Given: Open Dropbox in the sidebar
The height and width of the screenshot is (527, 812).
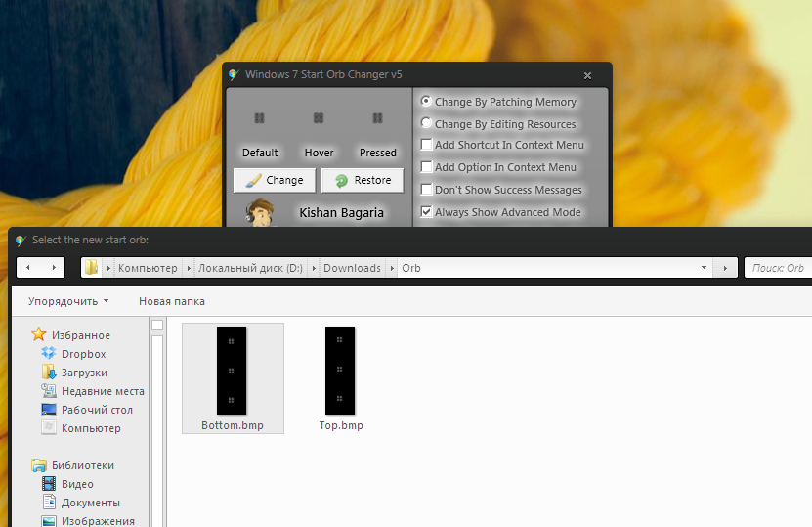Looking at the screenshot, I should tap(83, 354).
